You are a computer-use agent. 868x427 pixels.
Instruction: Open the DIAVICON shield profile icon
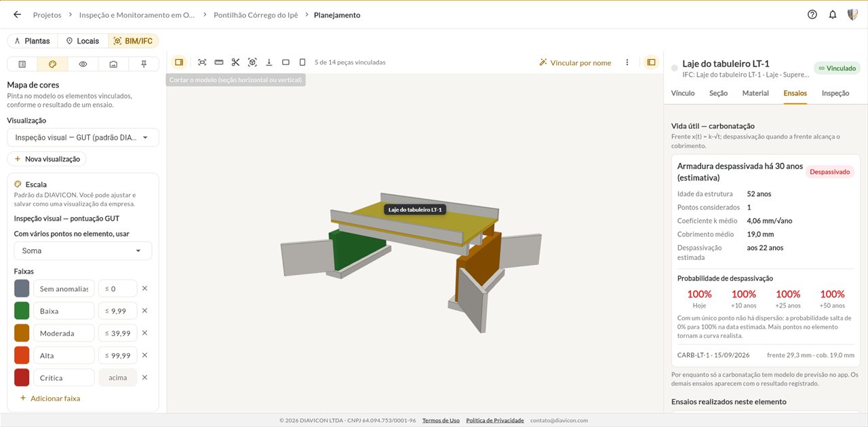point(852,14)
